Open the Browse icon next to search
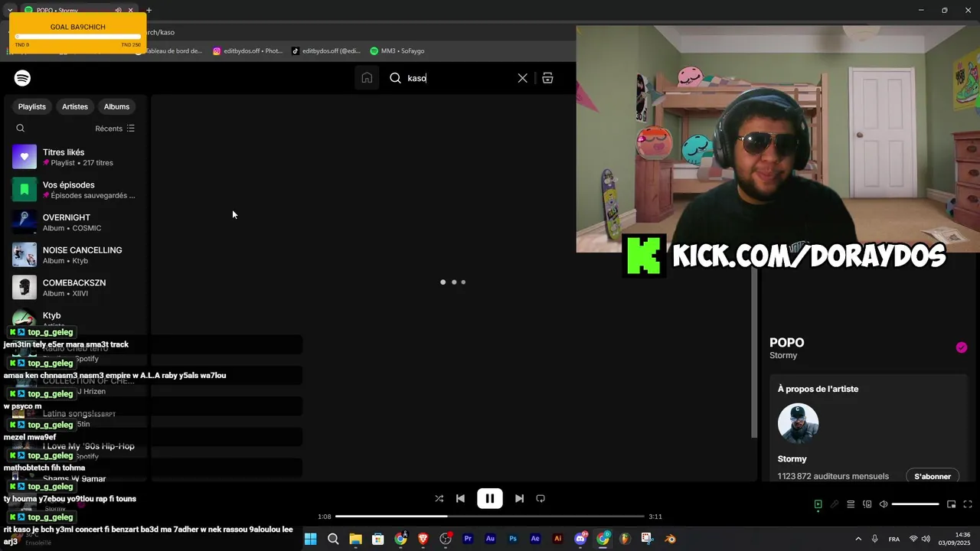This screenshot has width=980, height=551. point(547,78)
